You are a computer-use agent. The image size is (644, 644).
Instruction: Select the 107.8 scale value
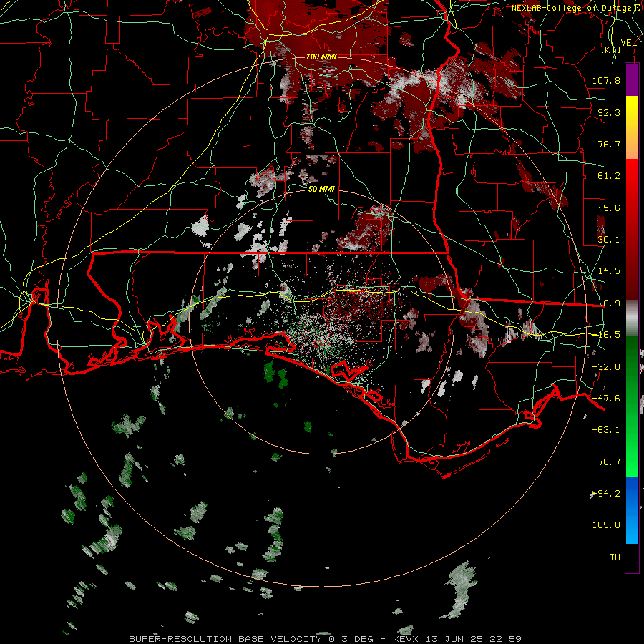point(606,80)
